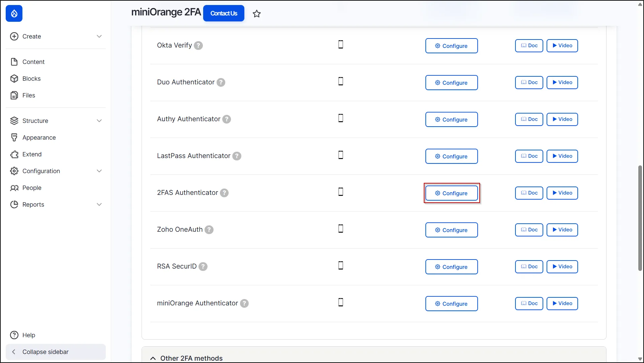Click the help icon next to LastPass Authenticator
This screenshot has height=363, width=644.
coord(237,156)
